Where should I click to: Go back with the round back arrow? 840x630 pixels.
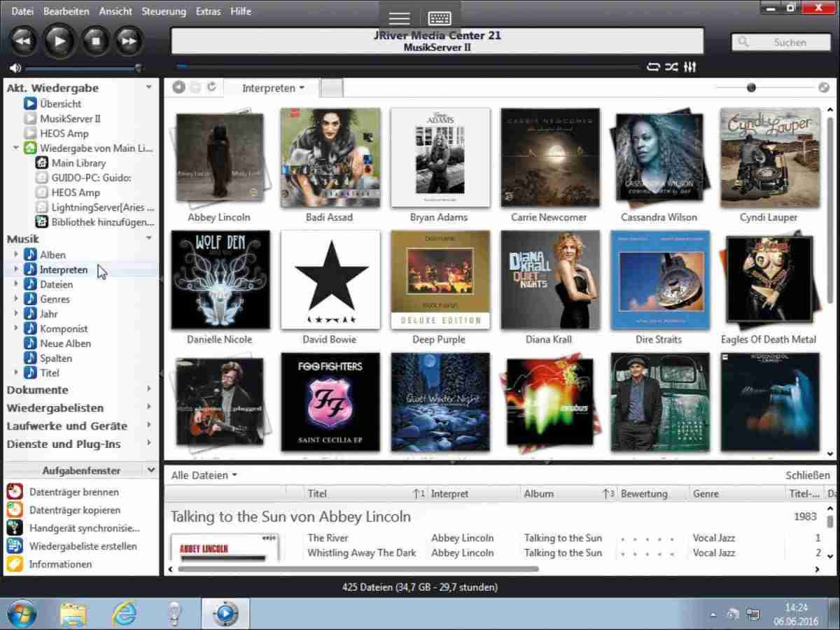coord(178,87)
